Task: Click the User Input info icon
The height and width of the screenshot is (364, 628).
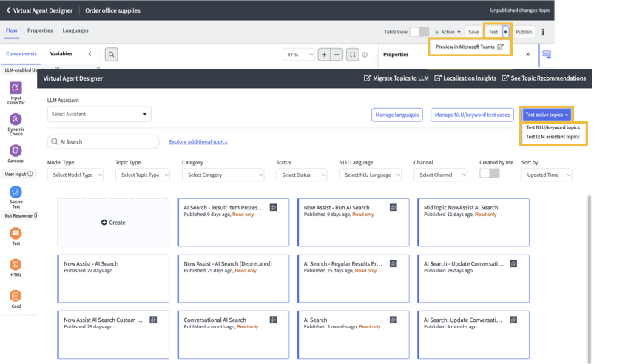Action: point(30,174)
